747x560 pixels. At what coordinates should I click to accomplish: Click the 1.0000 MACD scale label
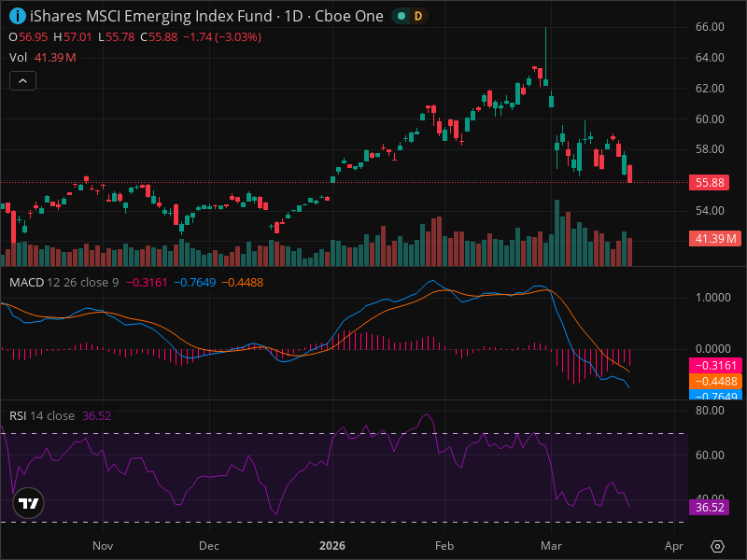(712, 297)
